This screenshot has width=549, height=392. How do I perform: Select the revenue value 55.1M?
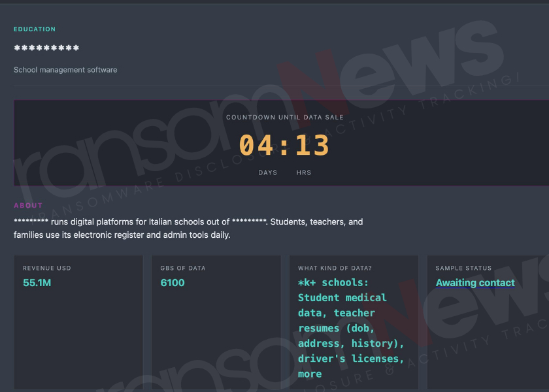(x=37, y=283)
